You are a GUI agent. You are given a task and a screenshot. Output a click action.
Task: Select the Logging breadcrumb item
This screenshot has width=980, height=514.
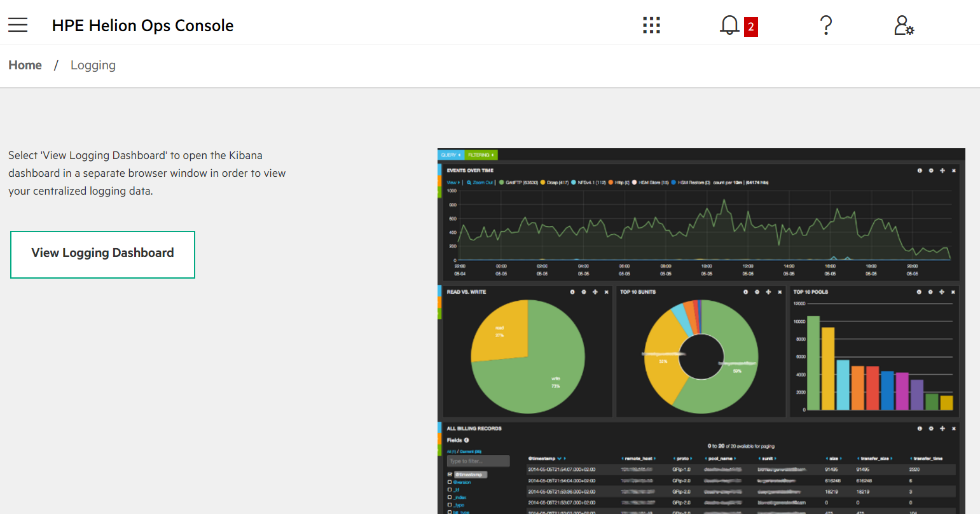(x=93, y=65)
